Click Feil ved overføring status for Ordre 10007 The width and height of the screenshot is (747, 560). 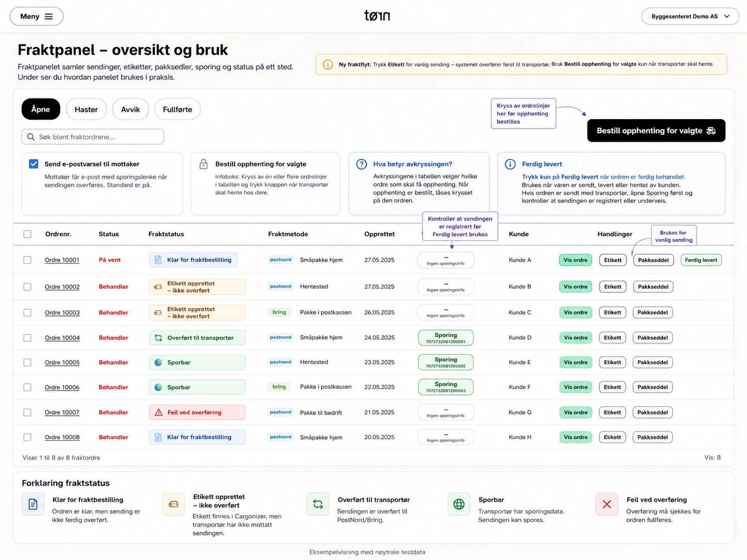[x=197, y=413]
